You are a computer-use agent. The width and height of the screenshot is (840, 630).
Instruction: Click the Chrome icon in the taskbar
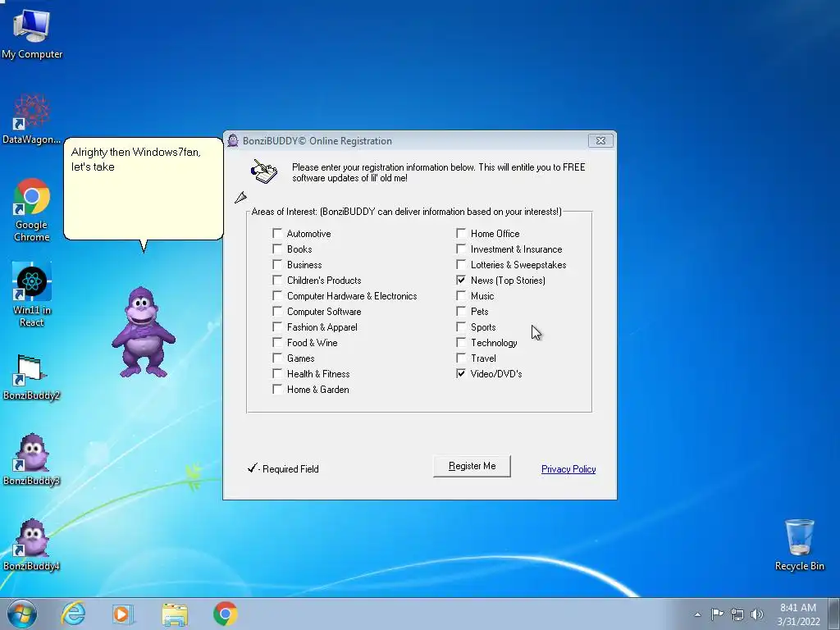[225, 614]
